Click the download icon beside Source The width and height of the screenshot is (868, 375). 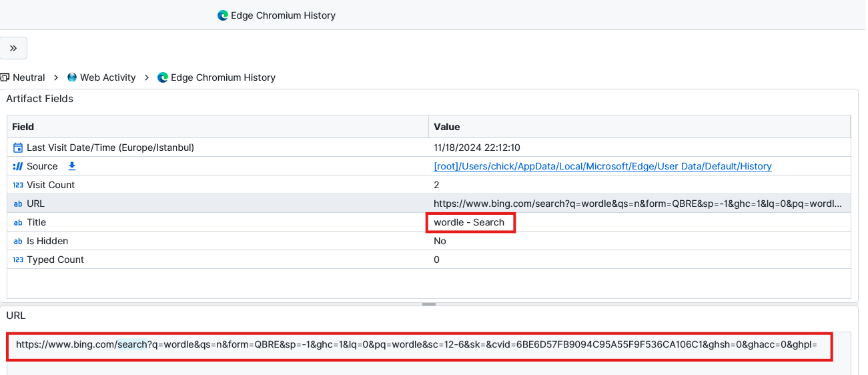tap(72, 166)
